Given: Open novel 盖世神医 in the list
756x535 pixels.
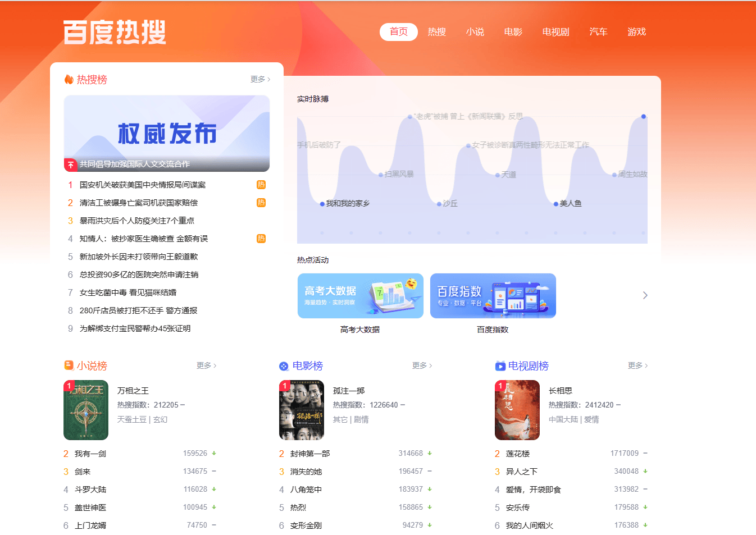Looking at the screenshot, I should 90,507.
